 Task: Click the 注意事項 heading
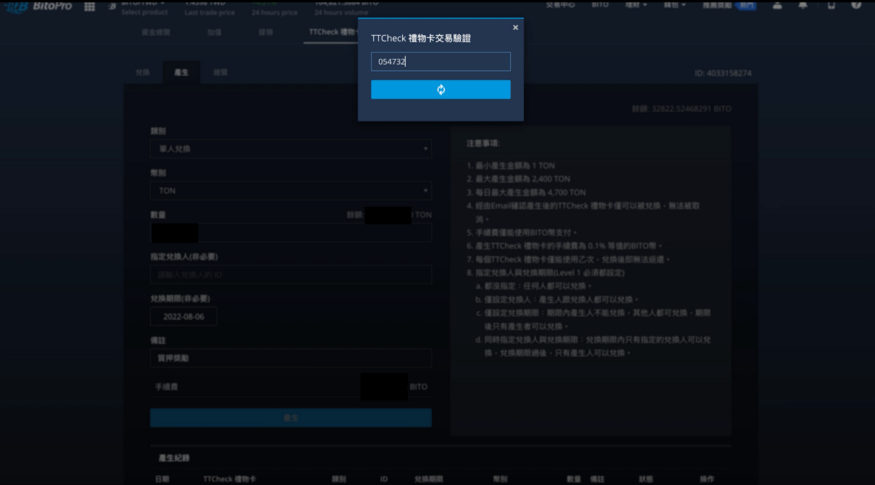(483, 143)
